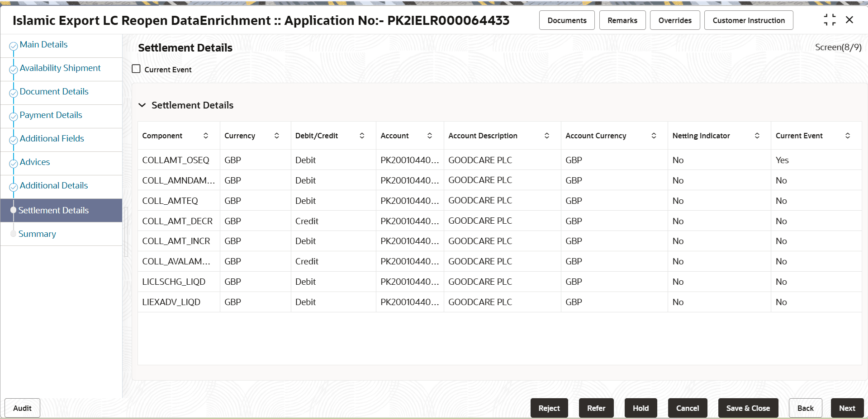
Task: Go to Additional Details step
Action: [54, 186]
